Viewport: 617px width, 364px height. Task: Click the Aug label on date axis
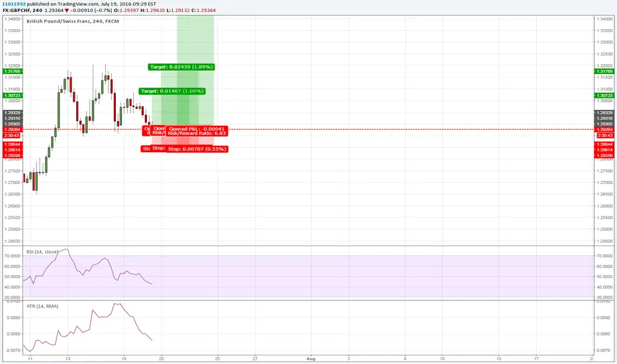311,359
